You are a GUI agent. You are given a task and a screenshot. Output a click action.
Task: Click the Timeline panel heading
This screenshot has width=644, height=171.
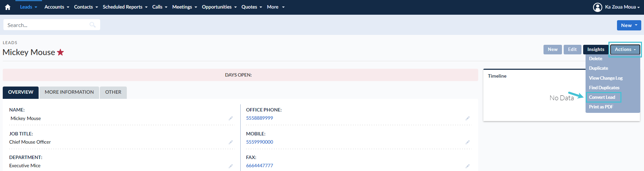[x=497, y=76]
